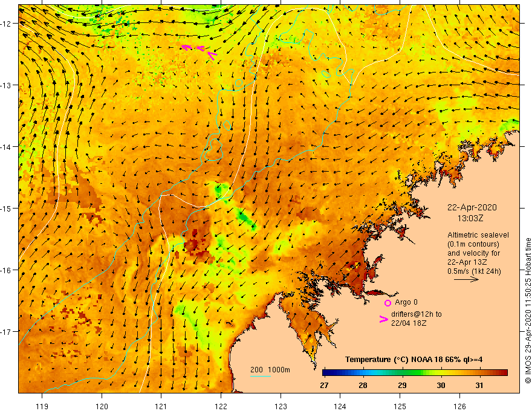The image size is (532, 411).
Task: Click the color bar label 28
Action: click(363, 385)
